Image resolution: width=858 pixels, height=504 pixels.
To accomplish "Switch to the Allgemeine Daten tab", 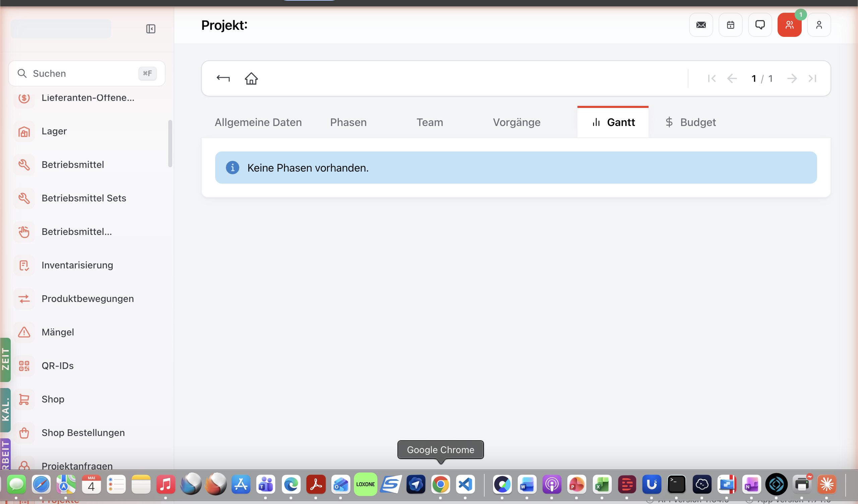I will tap(258, 122).
